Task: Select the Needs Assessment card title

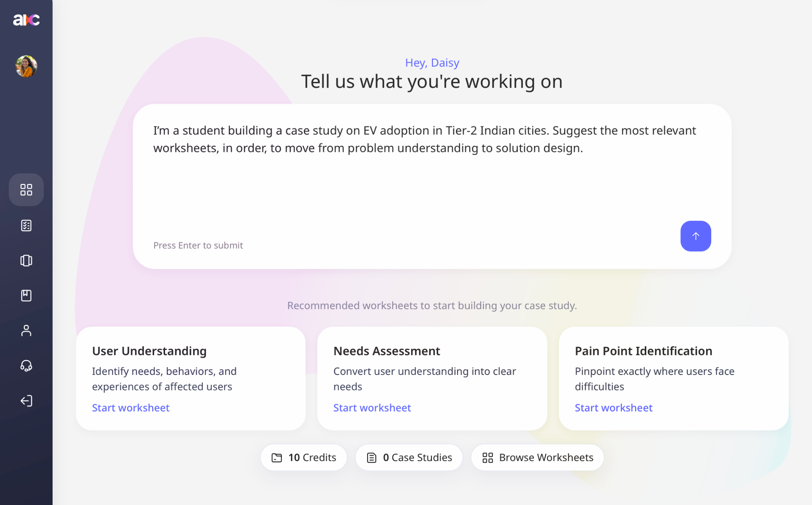Action: tap(387, 351)
